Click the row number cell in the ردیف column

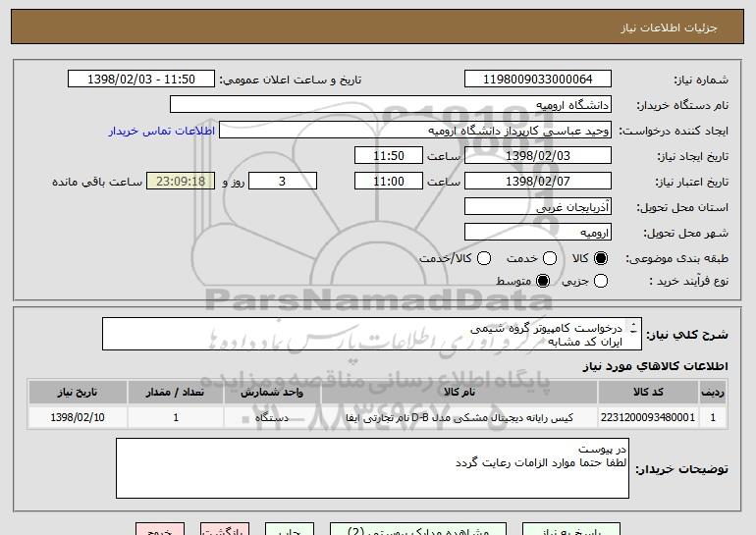[x=713, y=417]
